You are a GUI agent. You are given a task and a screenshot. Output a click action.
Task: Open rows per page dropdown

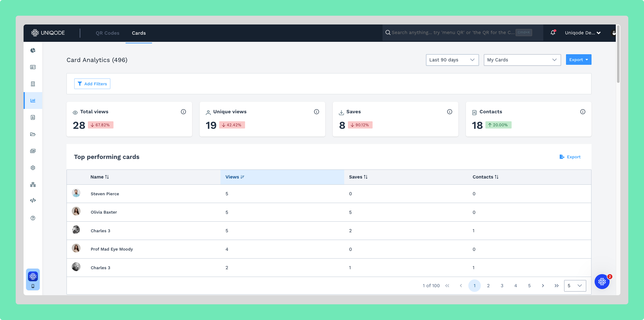pos(575,285)
